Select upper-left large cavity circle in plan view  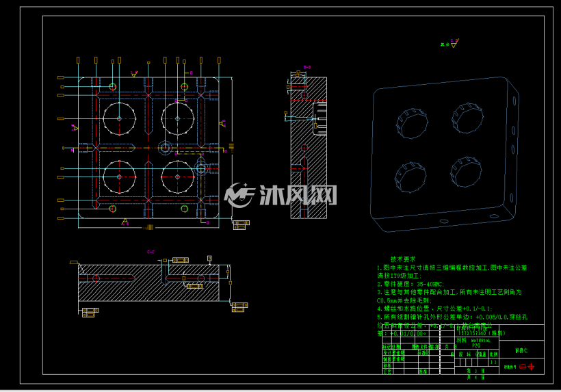pyautogui.click(x=120, y=119)
